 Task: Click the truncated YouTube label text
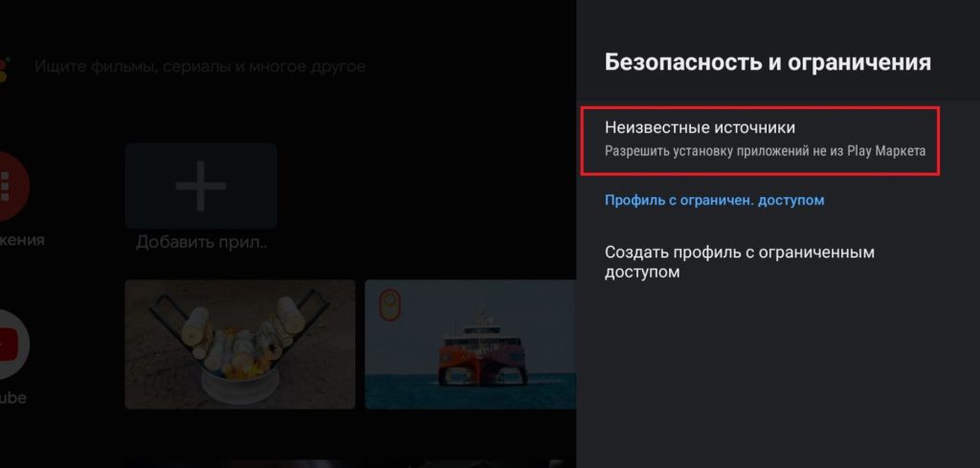pyautogui.click(x=13, y=397)
